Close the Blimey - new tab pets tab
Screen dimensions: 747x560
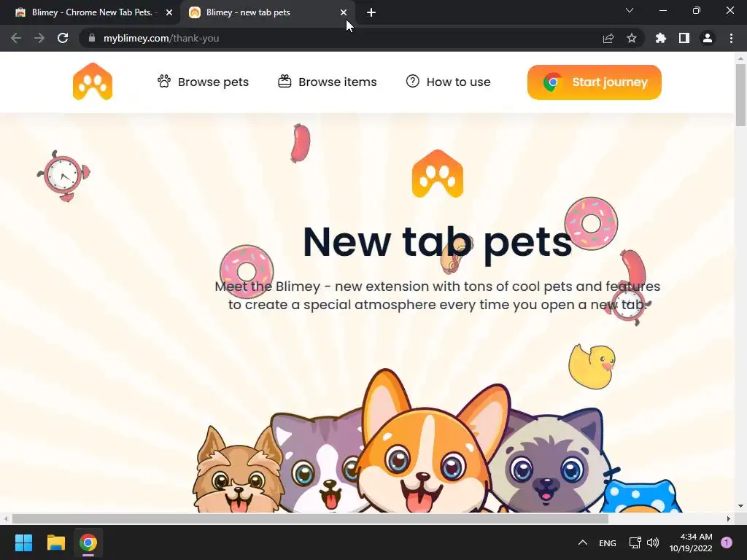[x=344, y=12]
